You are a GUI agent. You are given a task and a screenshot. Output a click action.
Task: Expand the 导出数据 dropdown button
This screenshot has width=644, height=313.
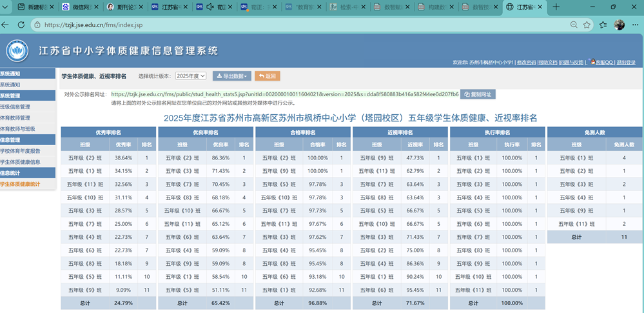(x=232, y=76)
